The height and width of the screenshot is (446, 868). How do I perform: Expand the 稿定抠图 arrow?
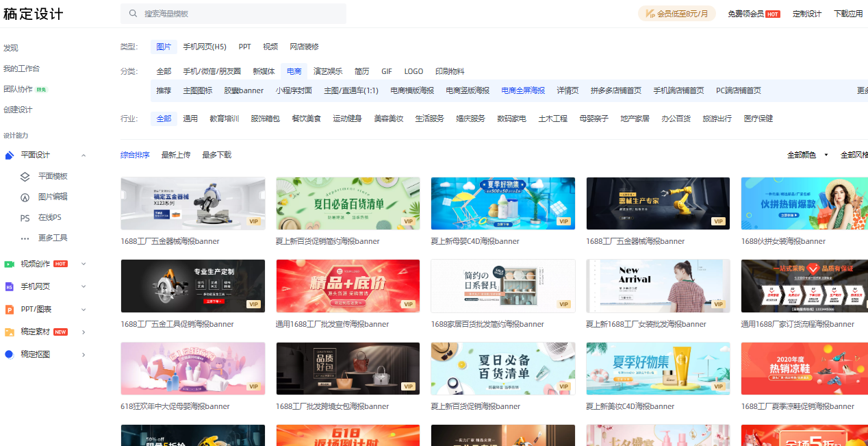[x=84, y=354]
